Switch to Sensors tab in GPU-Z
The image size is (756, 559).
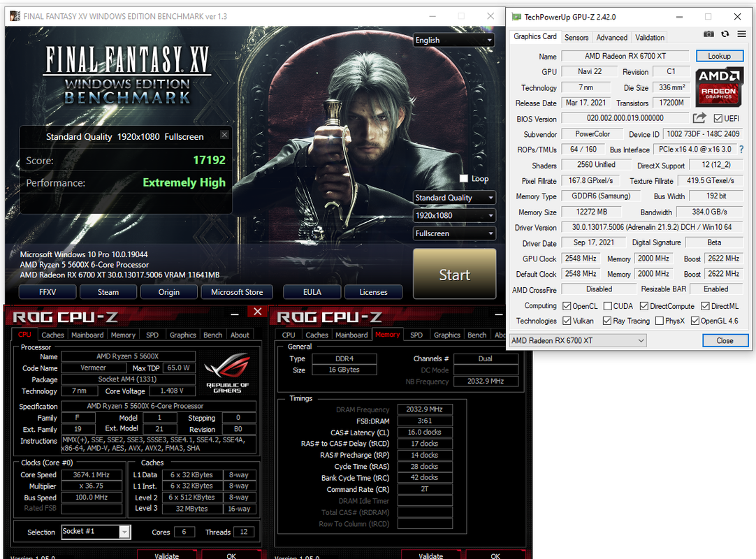point(576,37)
